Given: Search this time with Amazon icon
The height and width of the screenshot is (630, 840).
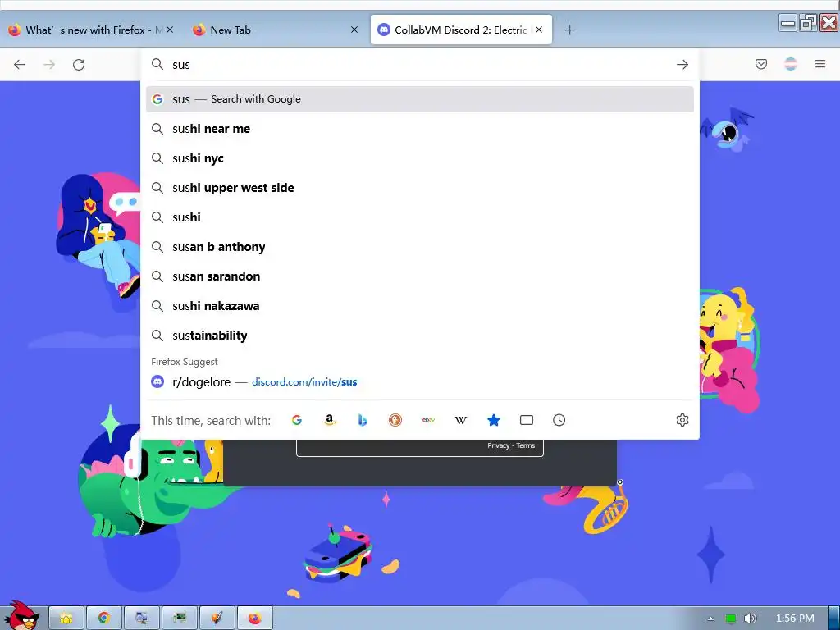Looking at the screenshot, I should (330, 420).
